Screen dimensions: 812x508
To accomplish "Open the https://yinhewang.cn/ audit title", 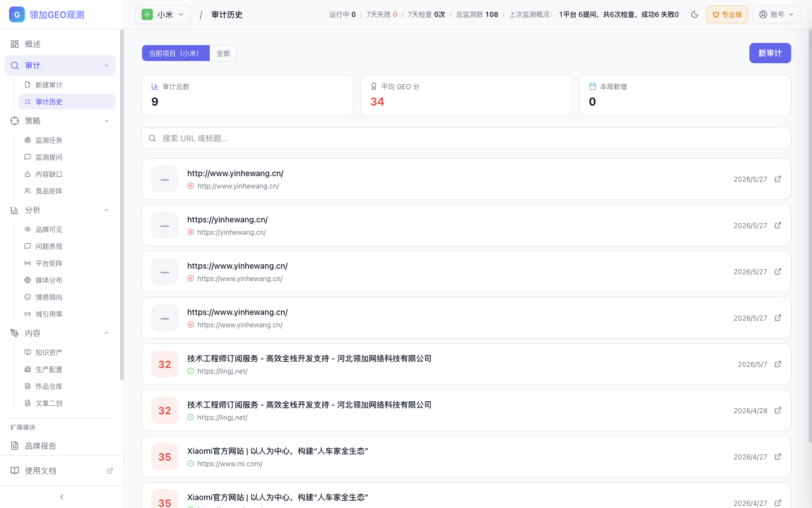I will [227, 220].
